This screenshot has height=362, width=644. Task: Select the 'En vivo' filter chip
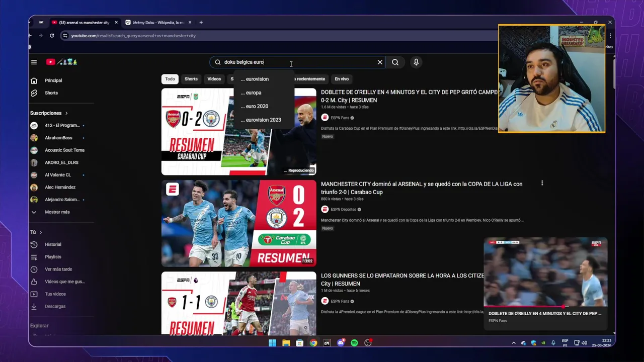pos(342,79)
